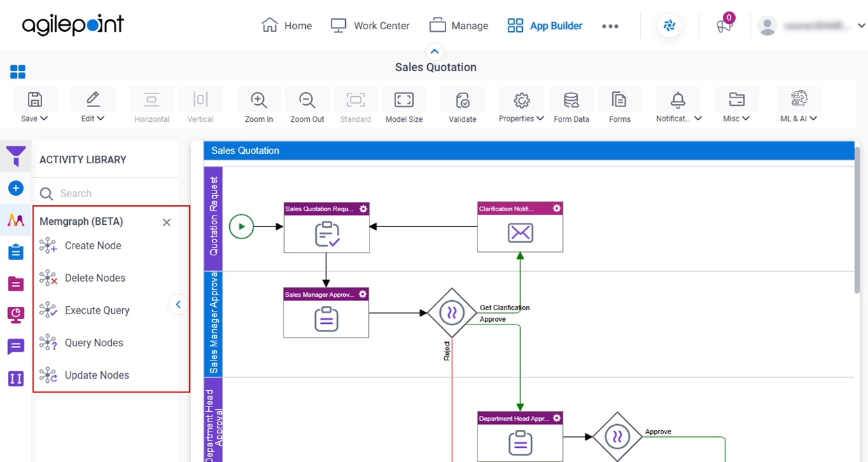Select the Sales Quotation Request activity box

coord(326,228)
